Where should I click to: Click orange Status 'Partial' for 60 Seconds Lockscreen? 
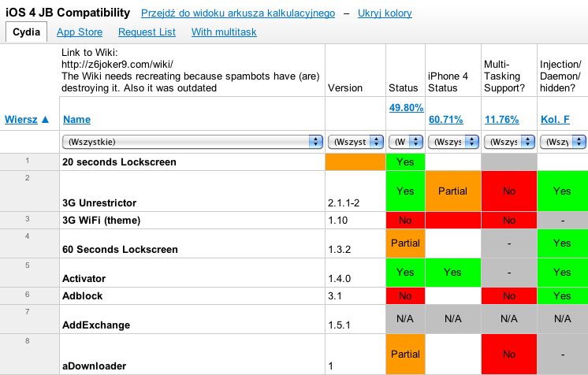coord(405,243)
